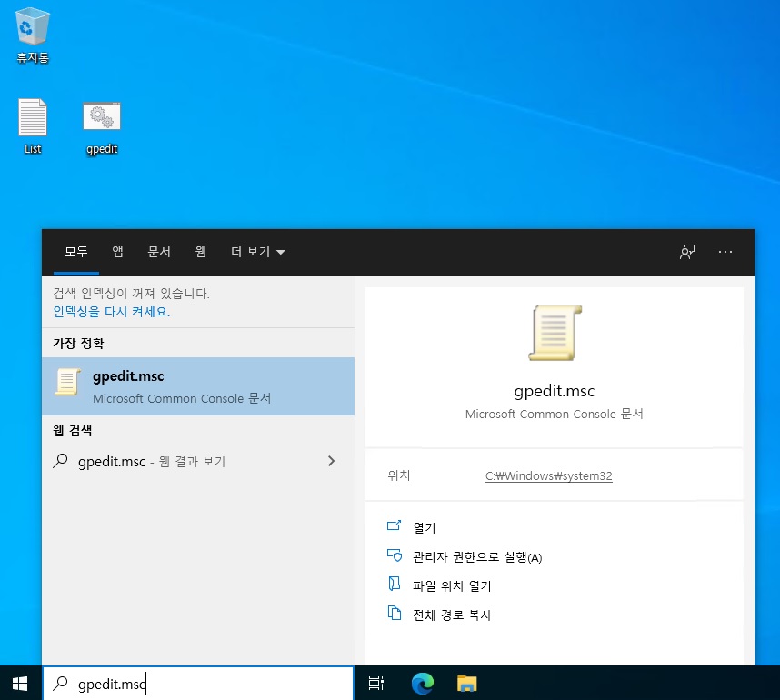
Task: Open the C:\Windows\system32 location link
Action: click(x=549, y=475)
